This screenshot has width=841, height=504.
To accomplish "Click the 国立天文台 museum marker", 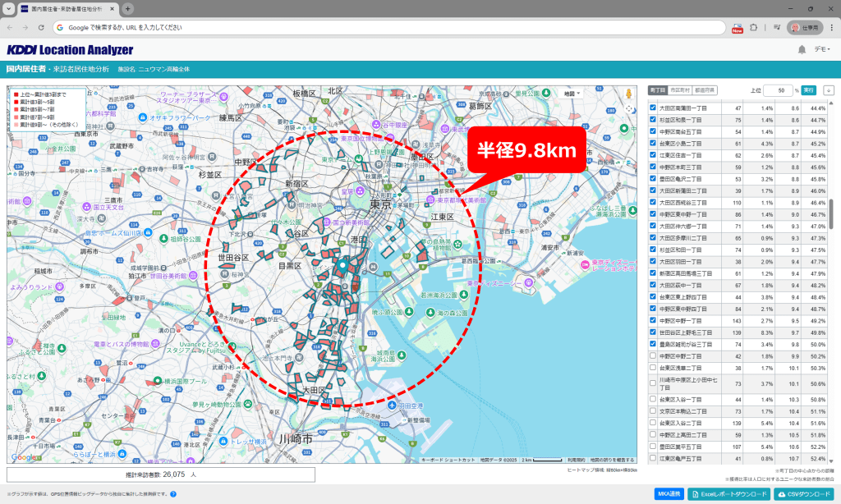I will click(87, 207).
